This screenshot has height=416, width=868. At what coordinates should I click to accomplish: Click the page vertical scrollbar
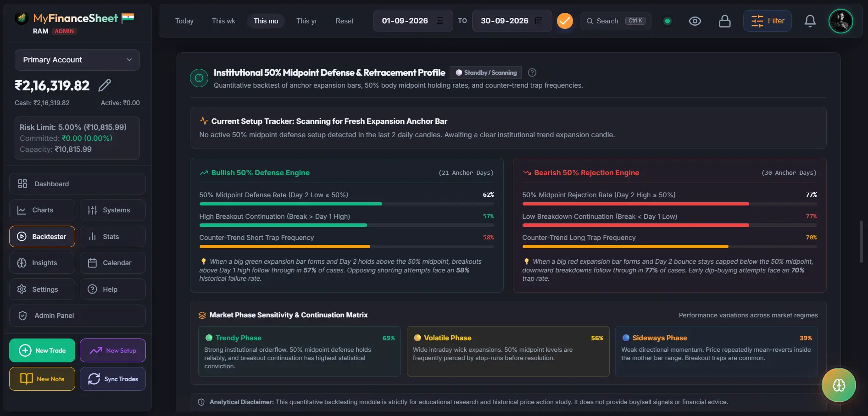pos(861,242)
